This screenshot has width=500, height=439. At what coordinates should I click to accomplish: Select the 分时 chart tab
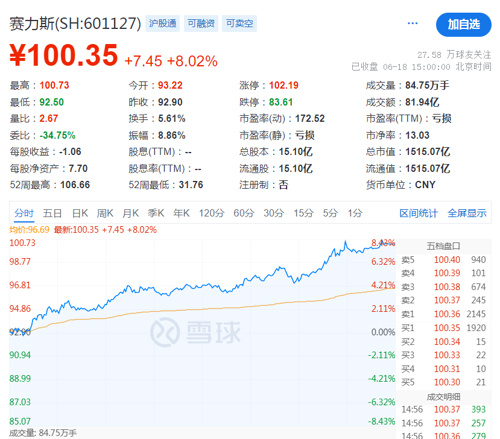tap(24, 213)
